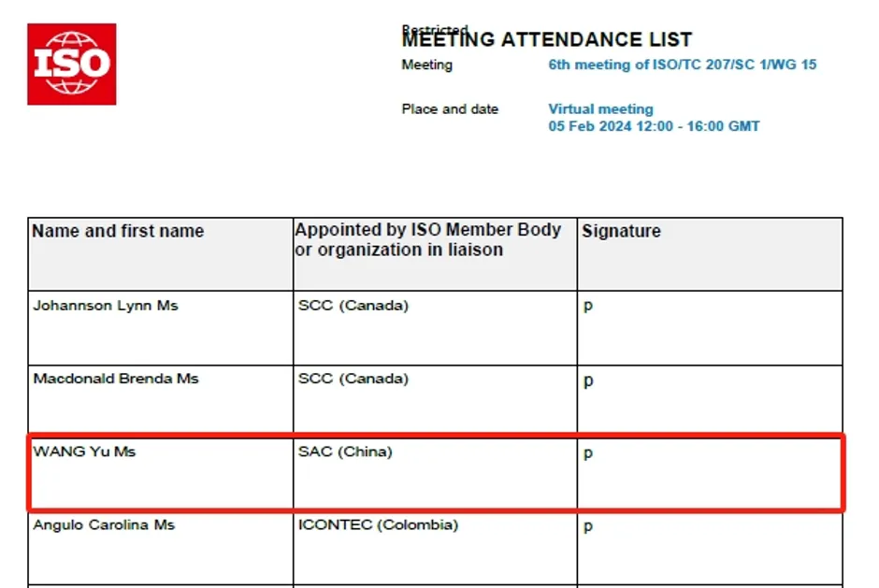Select the 'Name and first name' column header
The width and height of the screenshot is (879, 588).
118,231
